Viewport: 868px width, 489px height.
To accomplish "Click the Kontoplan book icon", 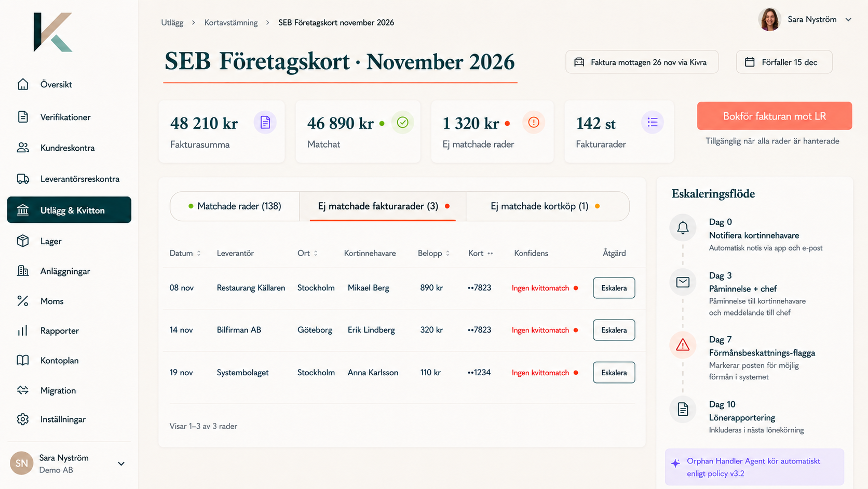I will point(23,360).
